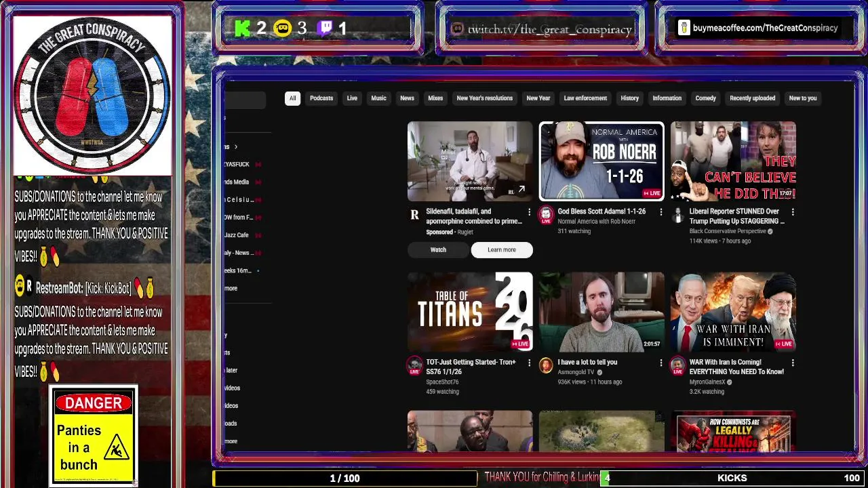Click MyronGainesX channel avatar

click(677, 367)
